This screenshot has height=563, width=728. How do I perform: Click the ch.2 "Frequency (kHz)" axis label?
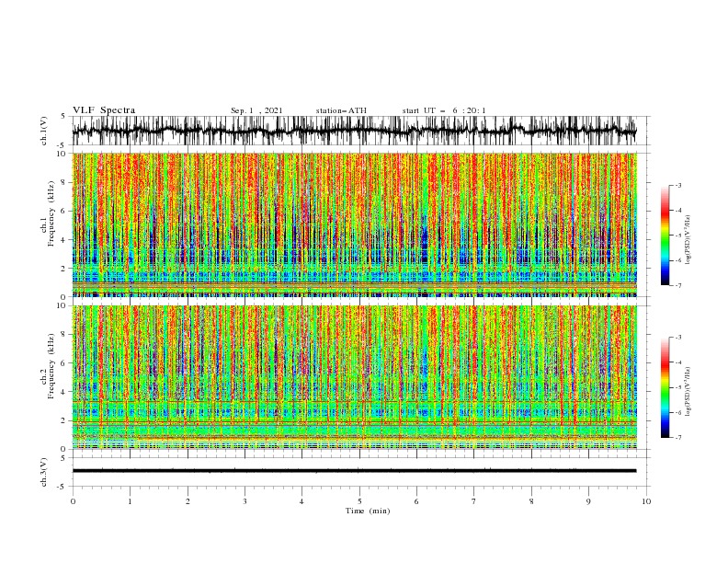point(51,366)
